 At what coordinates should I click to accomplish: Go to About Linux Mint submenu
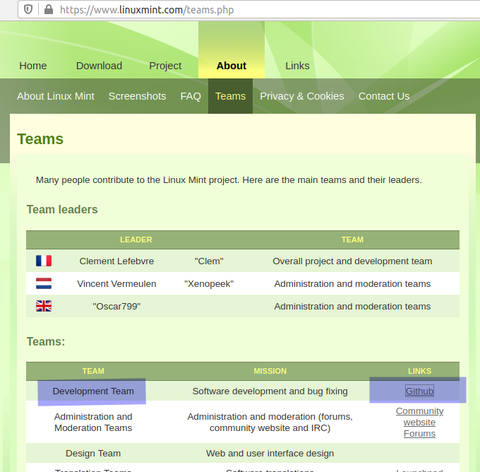click(56, 96)
